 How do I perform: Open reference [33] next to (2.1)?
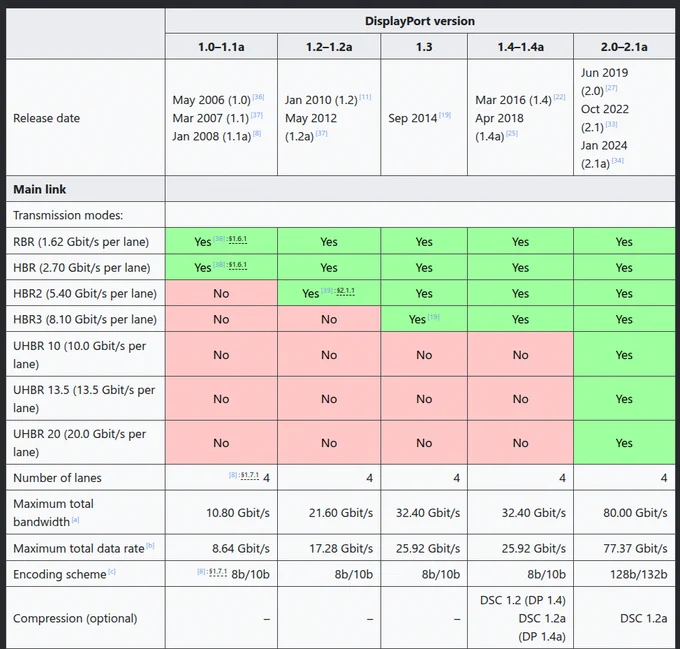click(x=611, y=124)
